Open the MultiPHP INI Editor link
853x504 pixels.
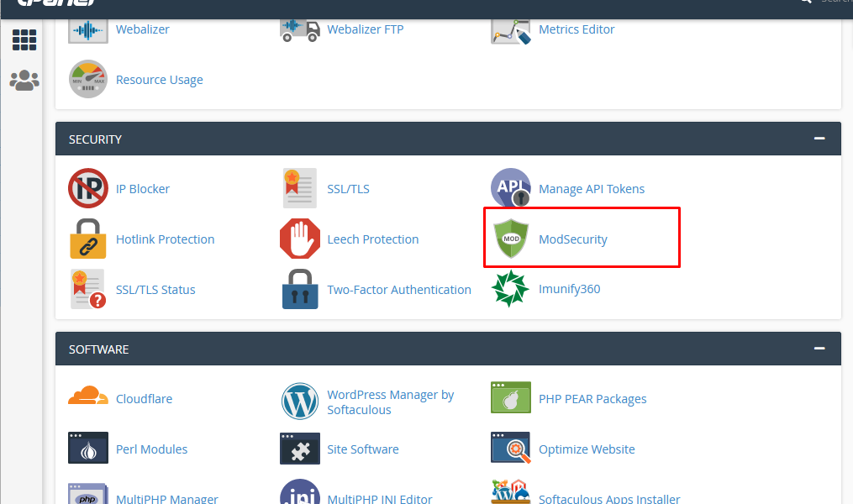(380, 498)
